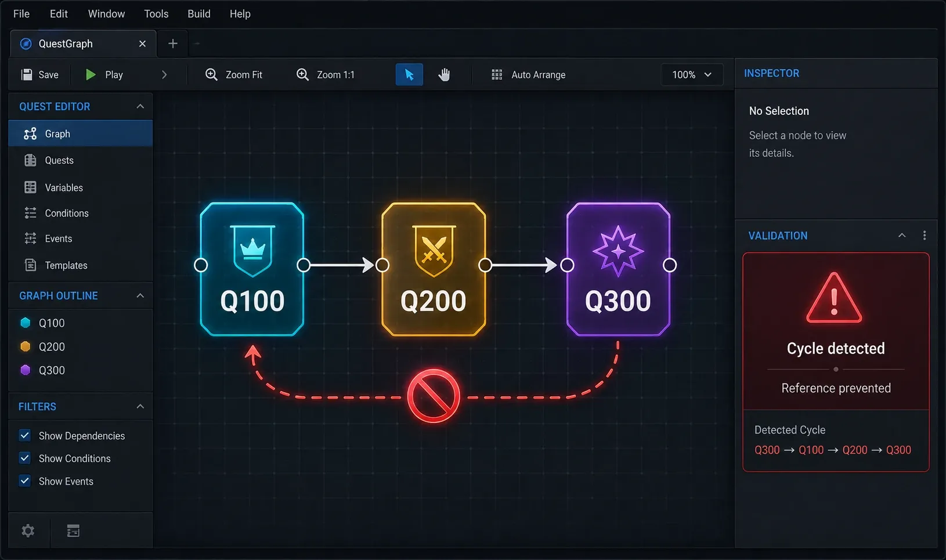Add a new tab with plus button

point(172,44)
